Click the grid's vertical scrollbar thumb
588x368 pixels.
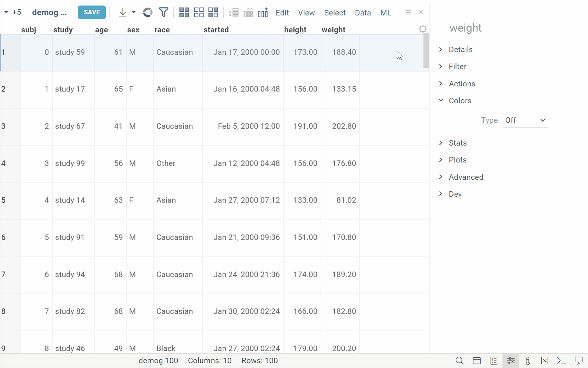[x=426, y=51]
